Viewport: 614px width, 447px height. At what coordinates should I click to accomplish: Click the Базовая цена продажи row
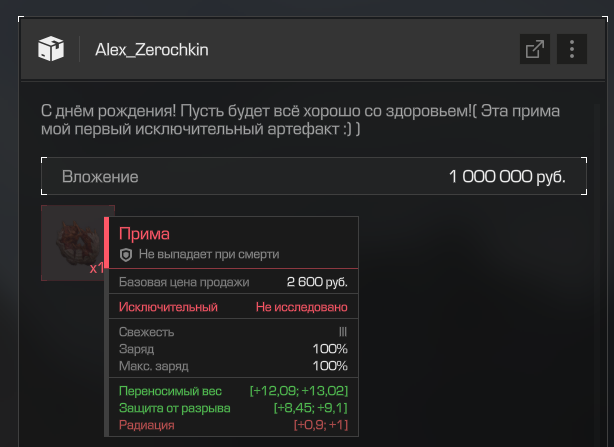(x=233, y=282)
